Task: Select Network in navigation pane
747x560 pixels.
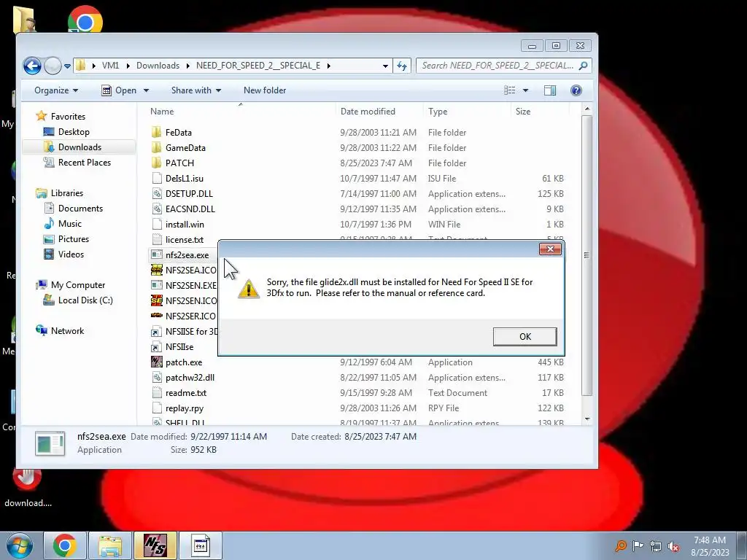Action: (x=67, y=331)
